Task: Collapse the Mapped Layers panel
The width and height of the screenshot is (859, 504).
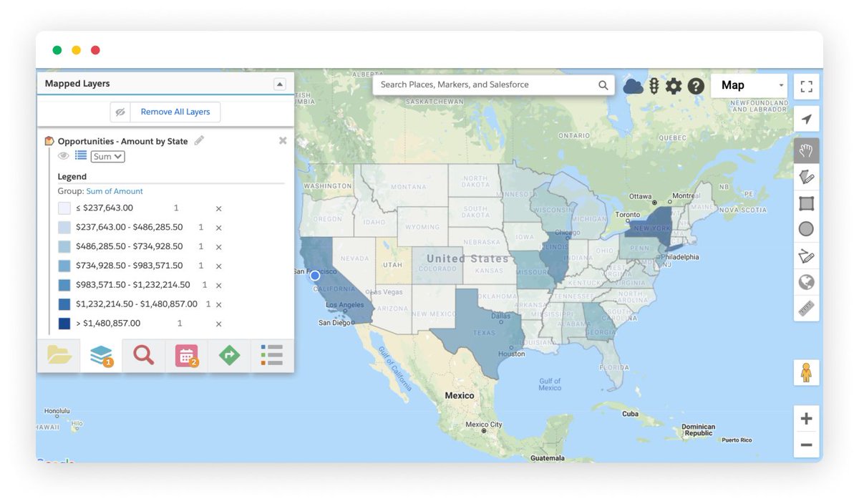Action: (x=279, y=84)
